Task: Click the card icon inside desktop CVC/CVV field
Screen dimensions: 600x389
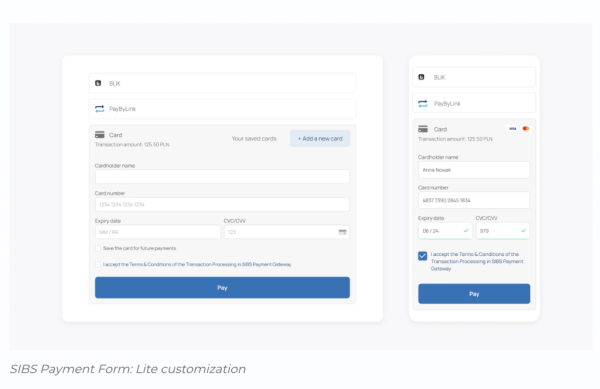Action: point(342,232)
